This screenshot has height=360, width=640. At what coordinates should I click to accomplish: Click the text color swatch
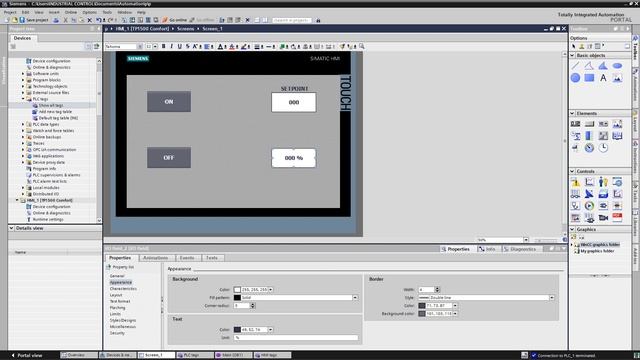coord(237,329)
